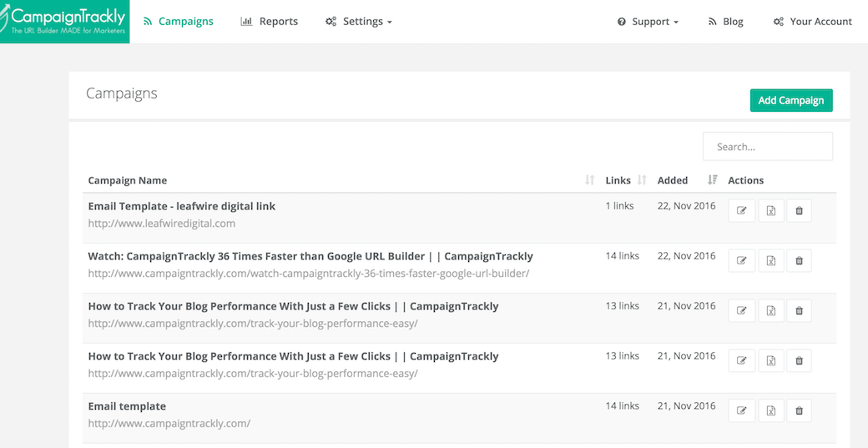Delete the Watch: CampaignTrackly 36 Times campaign

(799, 261)
